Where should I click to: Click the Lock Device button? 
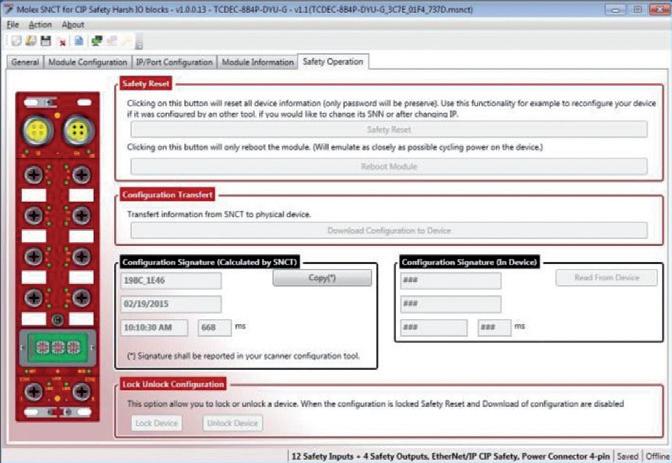point(156,423)
